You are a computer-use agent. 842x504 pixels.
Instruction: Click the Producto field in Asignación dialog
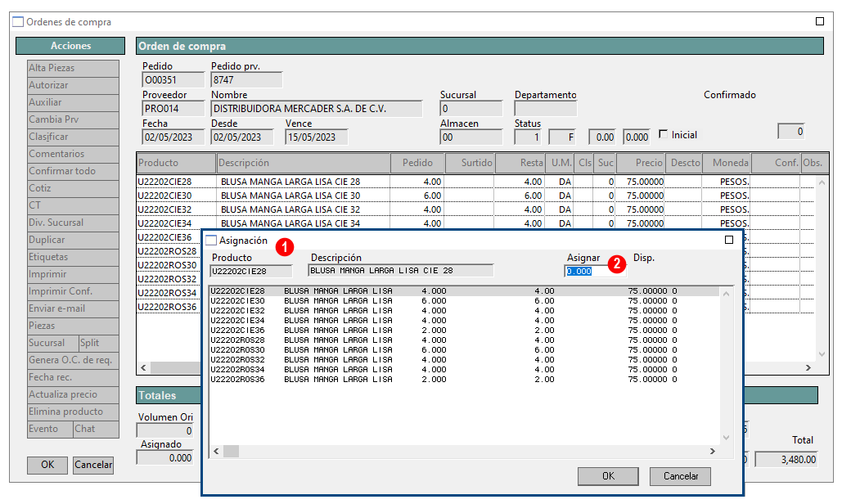(x=250, y=271)
